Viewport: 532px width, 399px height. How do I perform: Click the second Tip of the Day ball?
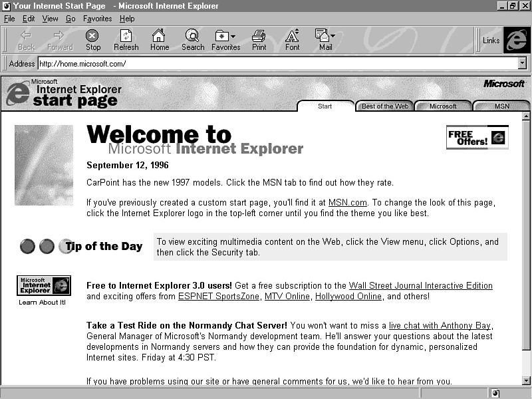point(47,246)
